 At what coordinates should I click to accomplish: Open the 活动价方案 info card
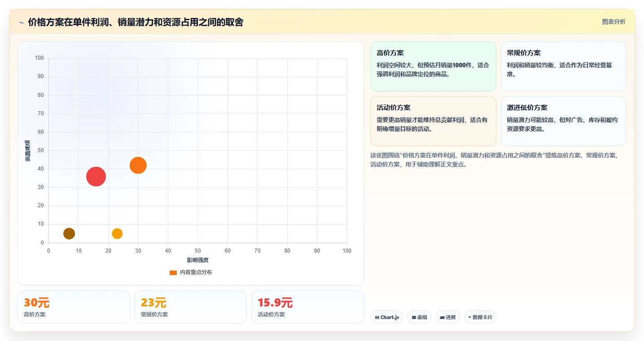coord(433,121)
